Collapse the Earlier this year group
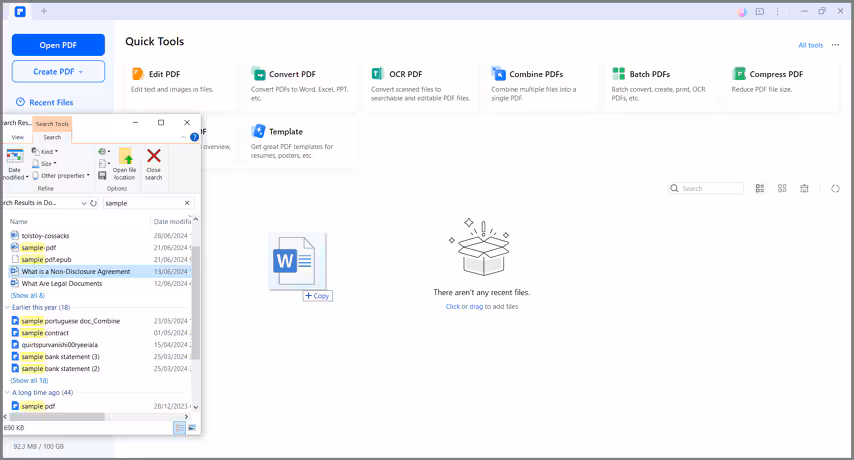854x460 pixels. [7, 307]
